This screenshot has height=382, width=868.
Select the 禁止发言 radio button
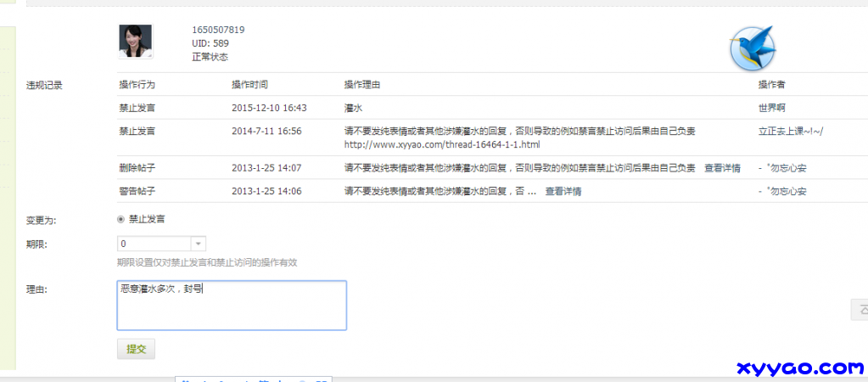pyautogui.click(x=121, y=219)
